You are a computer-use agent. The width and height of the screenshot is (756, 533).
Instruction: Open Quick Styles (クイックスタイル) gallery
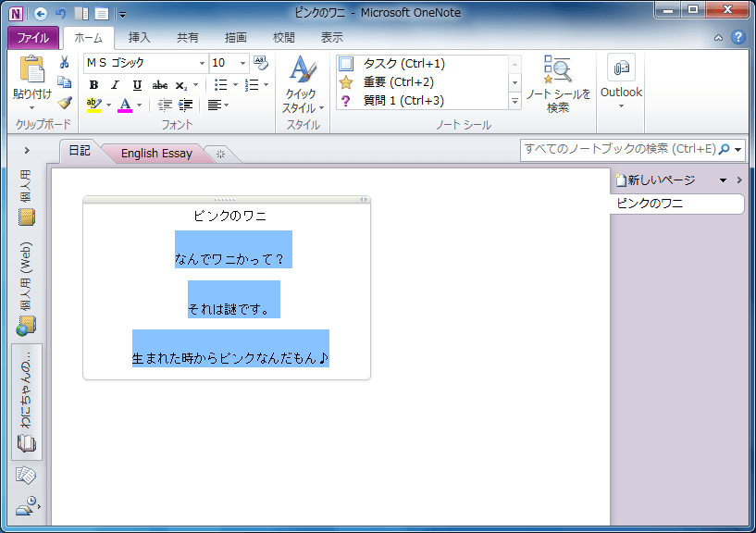[x=303, y=84]
